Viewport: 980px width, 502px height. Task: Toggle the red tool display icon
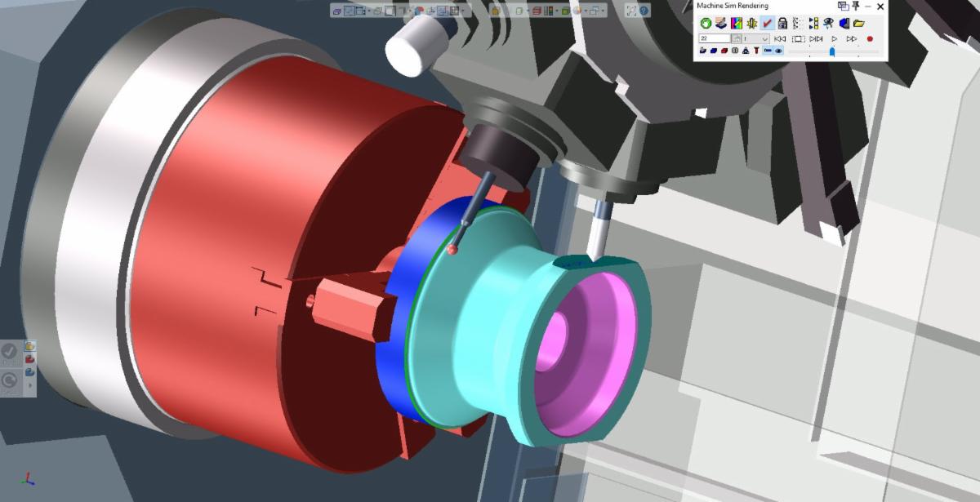[x=756, y=51]
